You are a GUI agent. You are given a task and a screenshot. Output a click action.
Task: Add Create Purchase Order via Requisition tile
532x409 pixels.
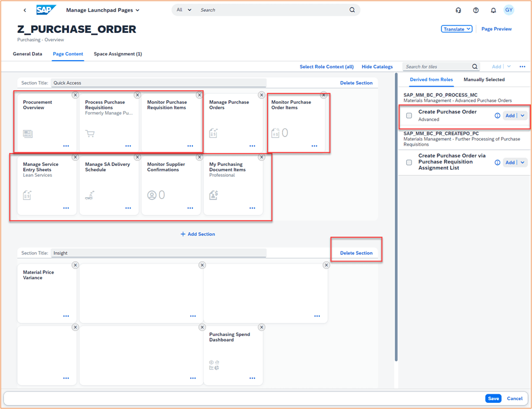(510, 163)
